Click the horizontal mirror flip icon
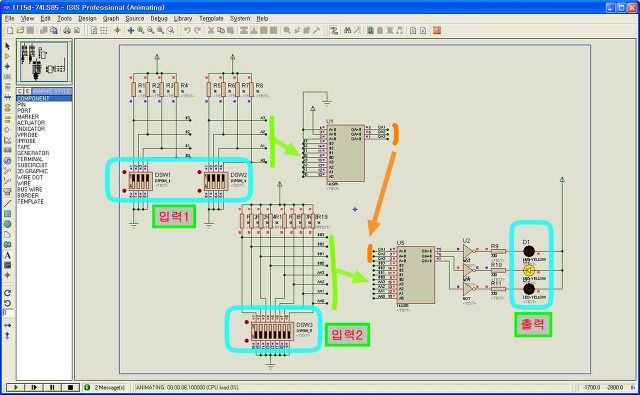640x395 pixels. (7, 325)
